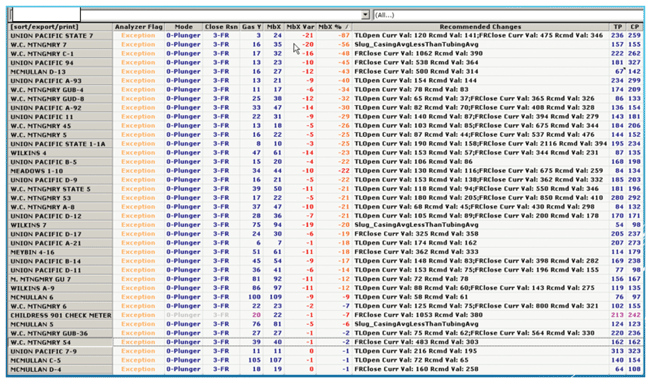Sort by Close Rsn column header
Screen dimensions: 650x382
pyautogui.click(x=221, y=27)
